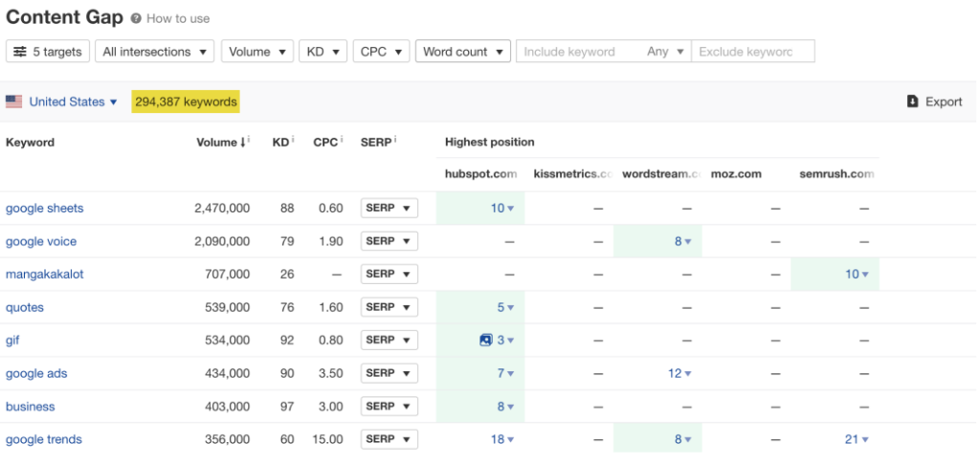Click the SERP column info icon

[394, 140]
